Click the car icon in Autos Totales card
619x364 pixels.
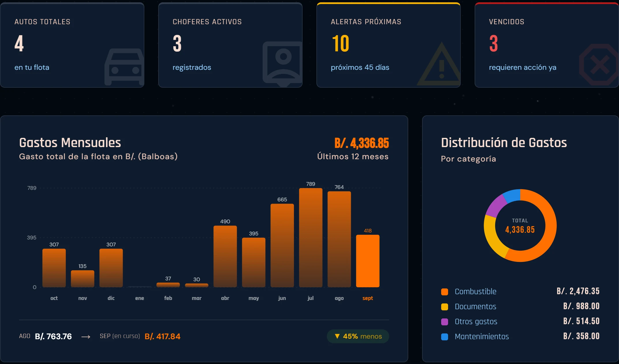pos(124,67)
